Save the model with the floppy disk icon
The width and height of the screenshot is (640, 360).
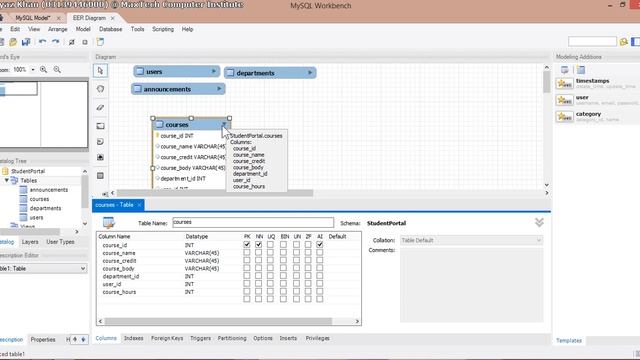click(x=26, y=42)
